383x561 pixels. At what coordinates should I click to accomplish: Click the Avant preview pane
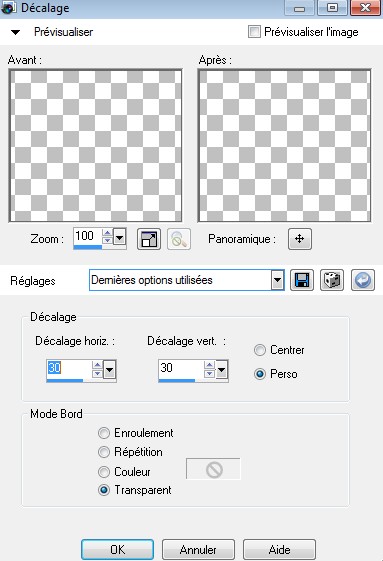(95, 145)
